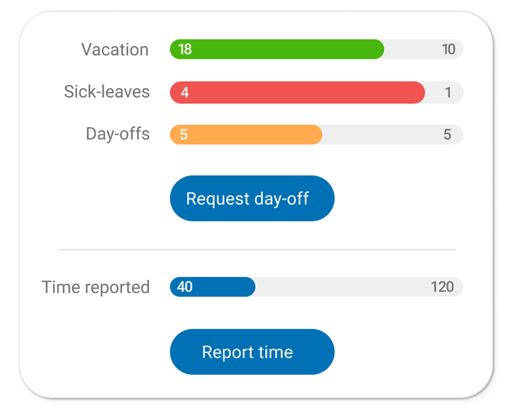
Task: Click the 18 used vacation days value
Action: pyautogui.click(x=185, y=49)
